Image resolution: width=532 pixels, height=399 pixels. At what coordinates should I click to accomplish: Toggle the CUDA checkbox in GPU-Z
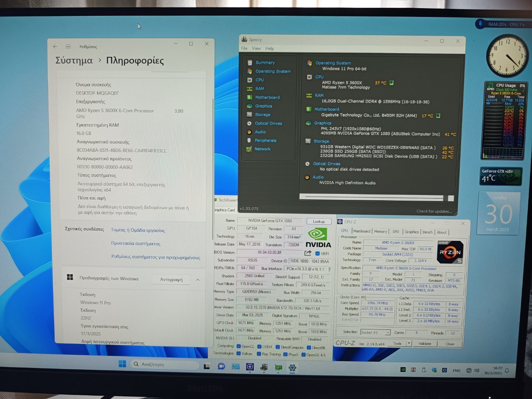pyautogui.click(x=259, y=347)
